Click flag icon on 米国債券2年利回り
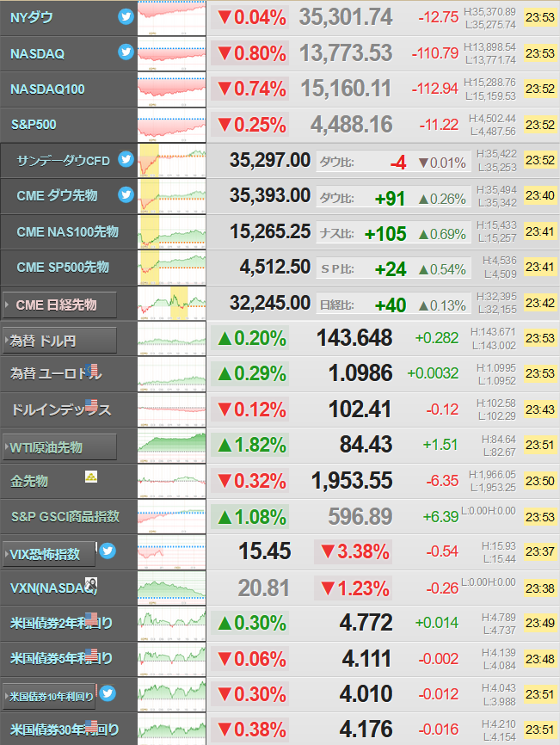This screenshot has width=560, height=745. [92, 619]
